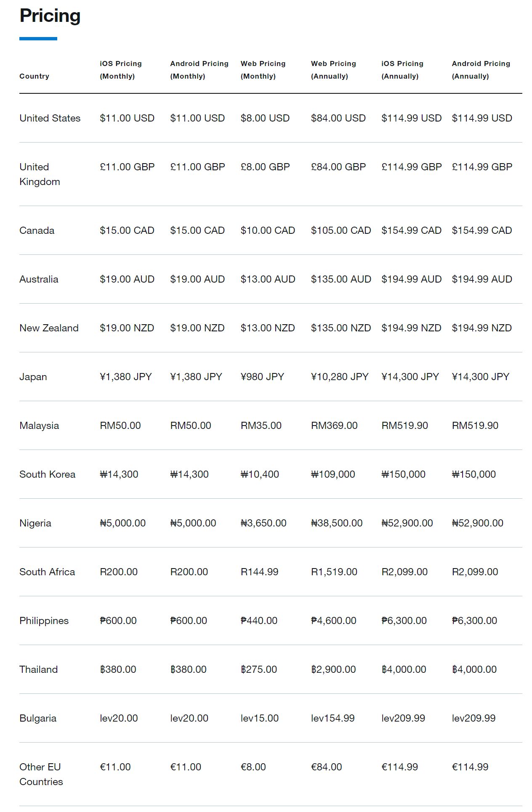532x812 pixels.
Task: Click the Australia country label
Action: click(39, 279)
